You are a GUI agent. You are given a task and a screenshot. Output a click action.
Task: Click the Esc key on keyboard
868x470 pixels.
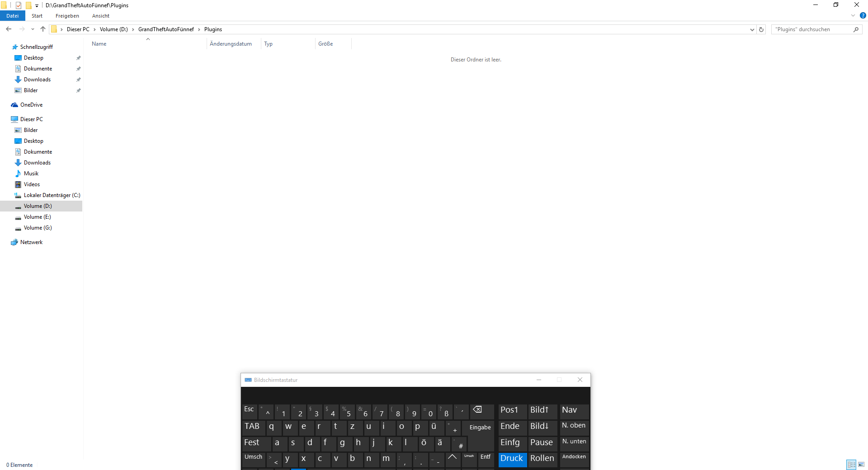coord(250,411)
